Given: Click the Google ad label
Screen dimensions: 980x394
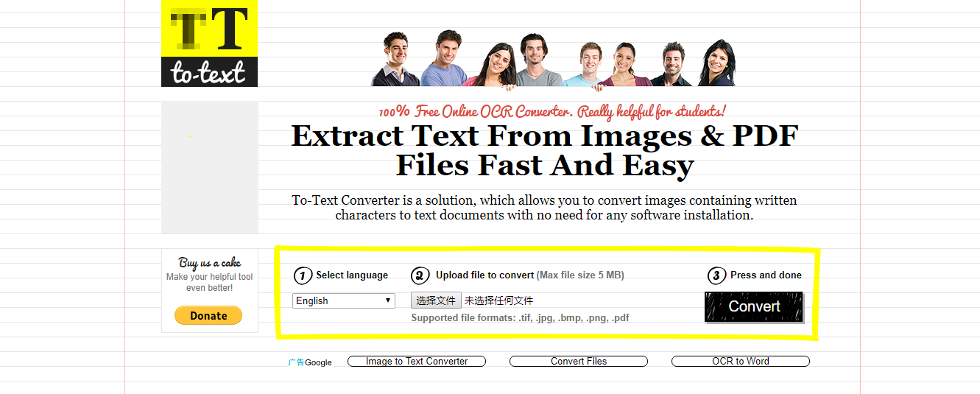Looking at the screenshot, I should tap(310, 362).
